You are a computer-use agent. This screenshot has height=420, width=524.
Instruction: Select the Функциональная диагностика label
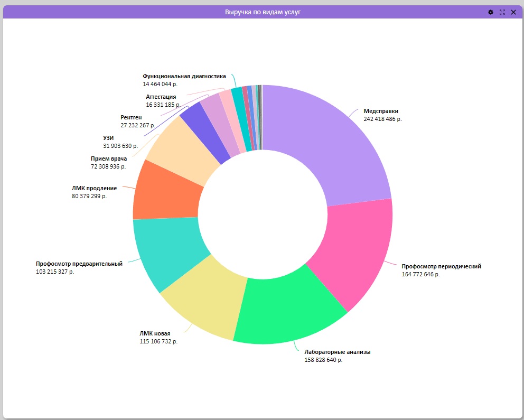point(184,76)
